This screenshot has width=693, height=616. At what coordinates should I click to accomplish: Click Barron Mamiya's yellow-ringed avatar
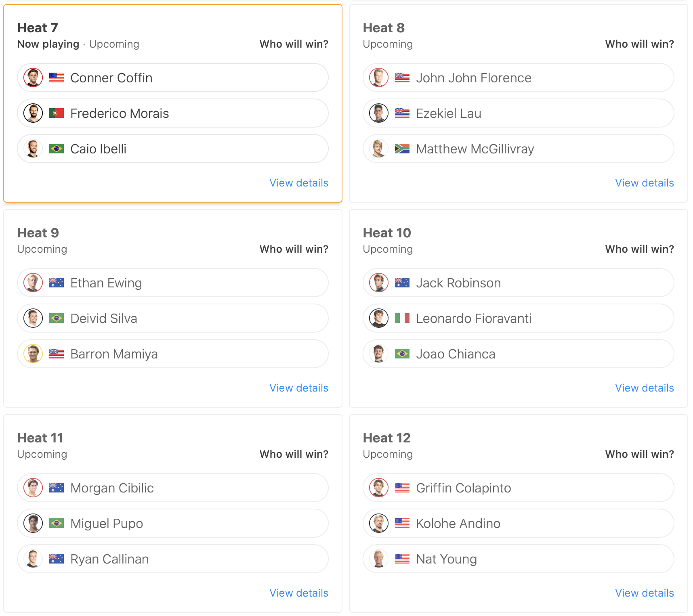click(33, 354)
